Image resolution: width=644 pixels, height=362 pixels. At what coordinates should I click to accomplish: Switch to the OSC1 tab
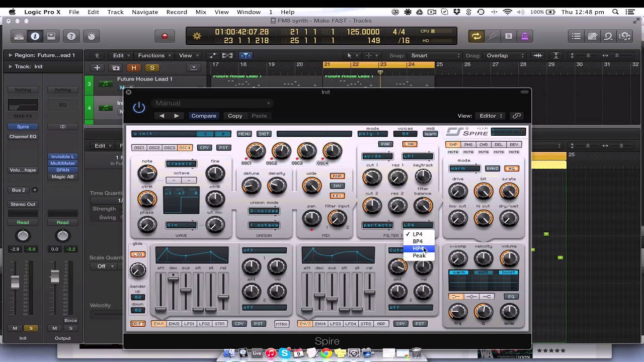click(x=139, y=147)
